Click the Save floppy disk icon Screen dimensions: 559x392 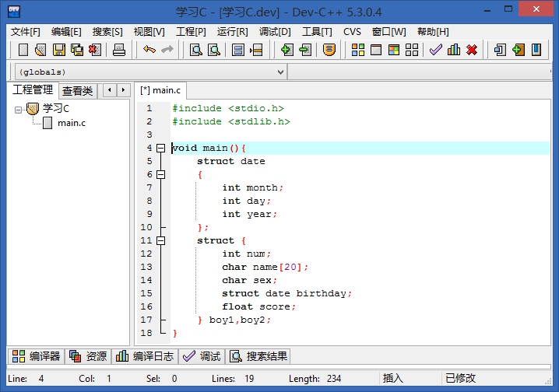click(59, 50)
